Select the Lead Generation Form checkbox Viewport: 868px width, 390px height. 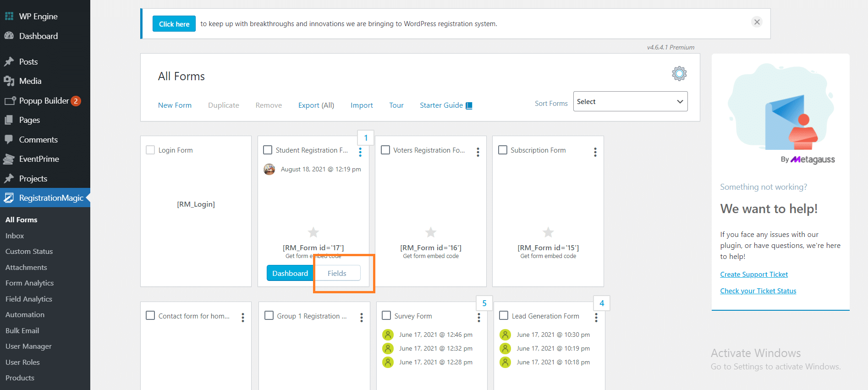(x=504, y=316)
